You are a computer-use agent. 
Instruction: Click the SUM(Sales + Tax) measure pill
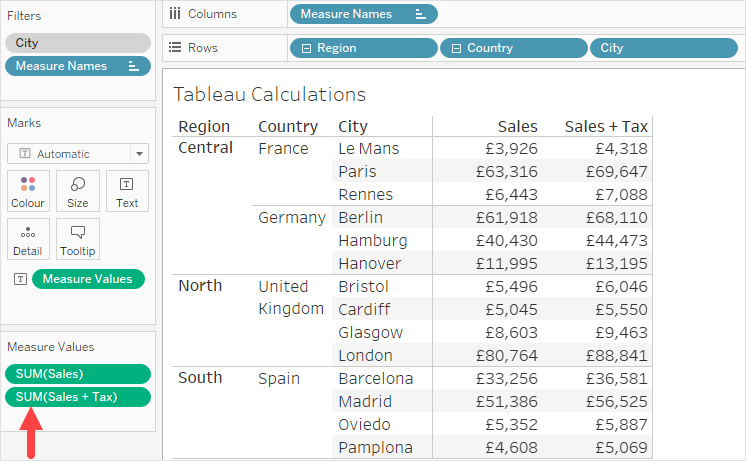(78, 397)
